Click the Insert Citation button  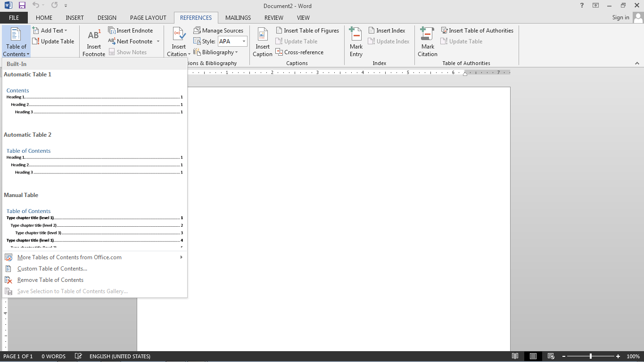click(179, 42)
